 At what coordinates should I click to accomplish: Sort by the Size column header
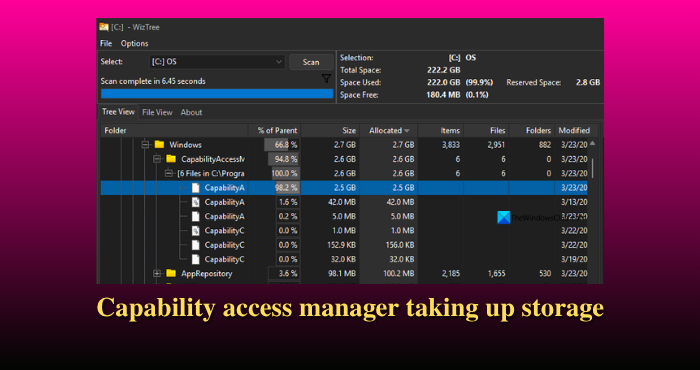coord(330,131)
